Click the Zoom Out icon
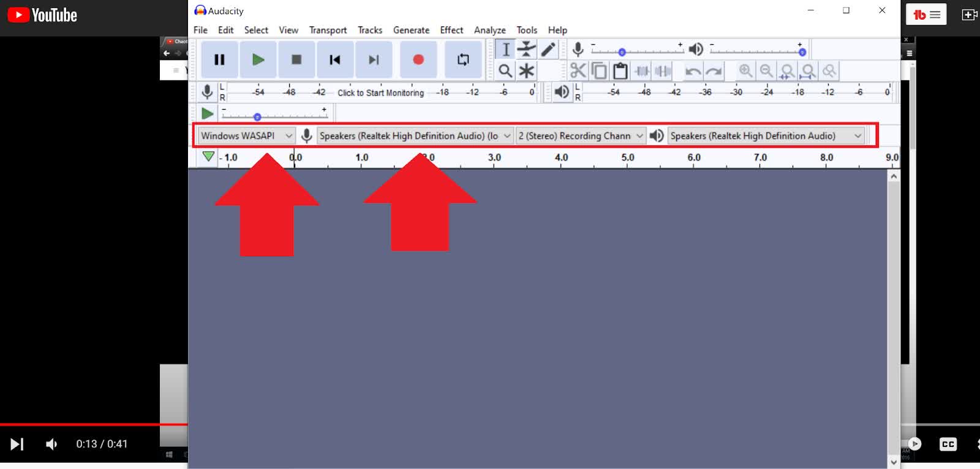This screenshot has height=469, width=980. (766, 71)
